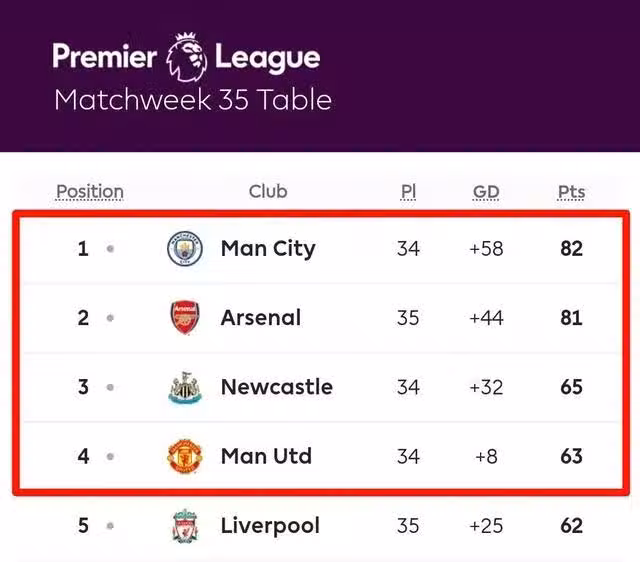The height and width of the screenshot is (562, 640).
Task: Select the Club column header
Action: pyautogui.click(x=268, y=192)
